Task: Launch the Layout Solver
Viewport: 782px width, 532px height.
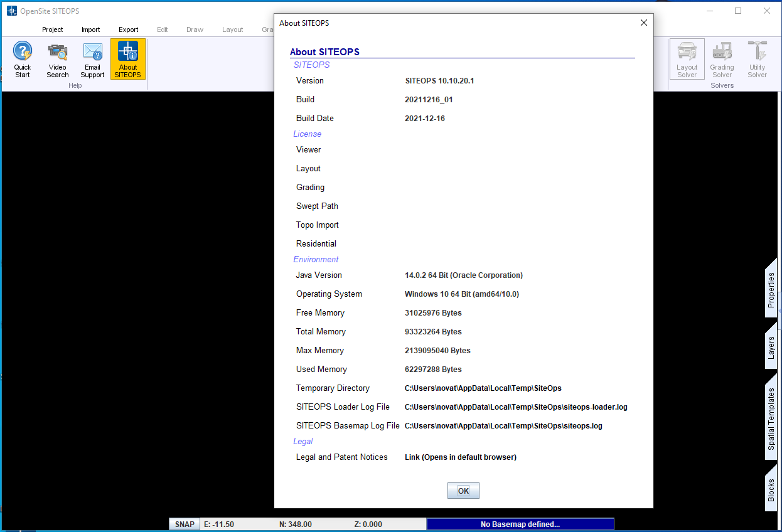Action: tap(687, 59)
